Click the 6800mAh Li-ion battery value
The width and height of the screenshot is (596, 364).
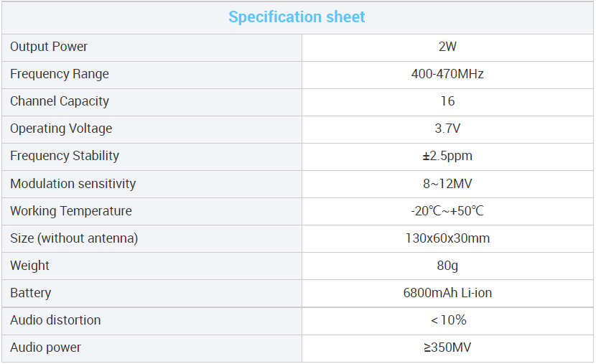[447, 293]
